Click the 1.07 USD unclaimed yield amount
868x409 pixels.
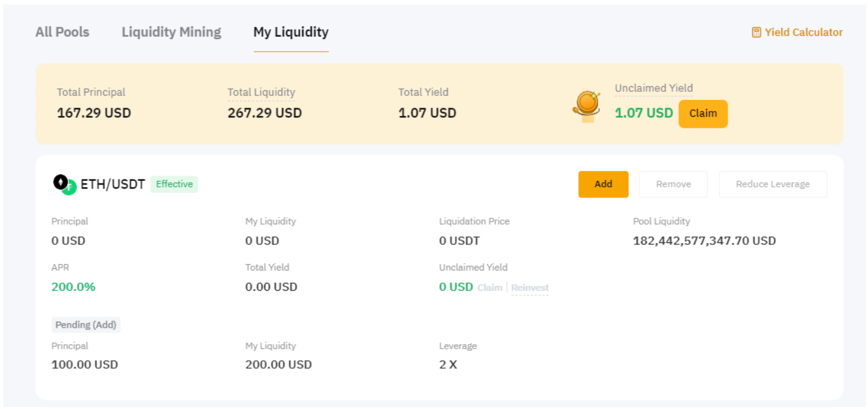tap(643, 113)
